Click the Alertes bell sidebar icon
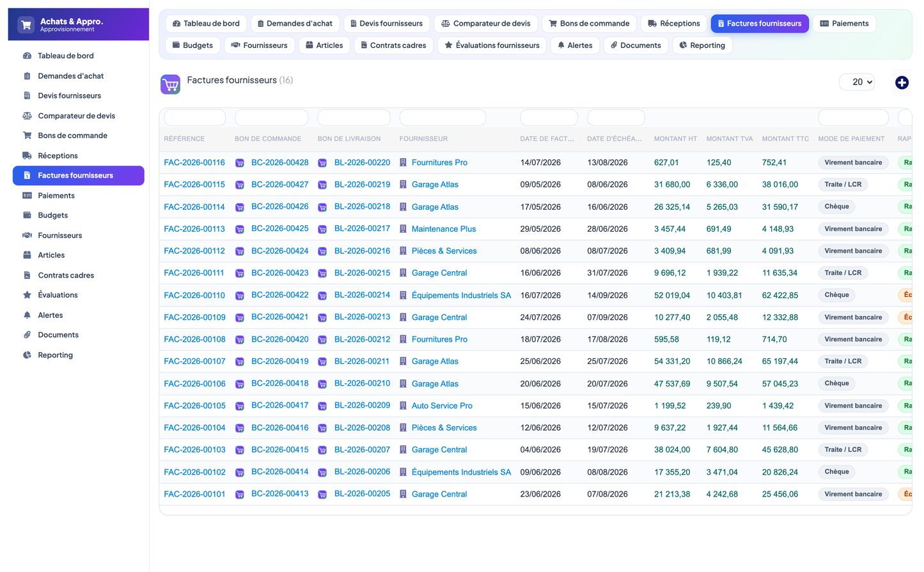The image size is (924, 572). tap(27, 315)
